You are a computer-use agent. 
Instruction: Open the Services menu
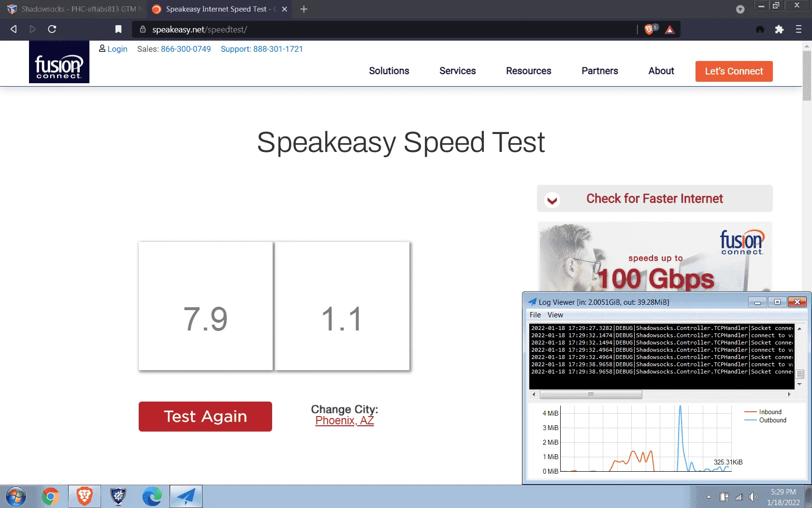point(457,71)
